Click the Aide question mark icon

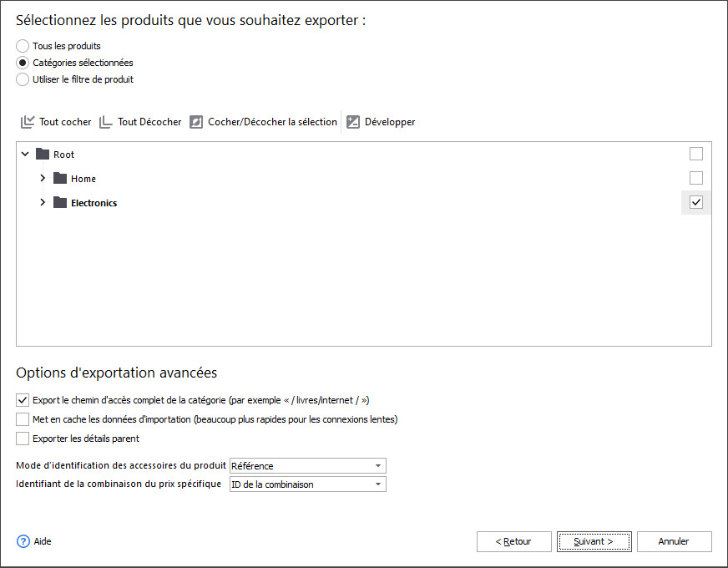click(23, 541)
